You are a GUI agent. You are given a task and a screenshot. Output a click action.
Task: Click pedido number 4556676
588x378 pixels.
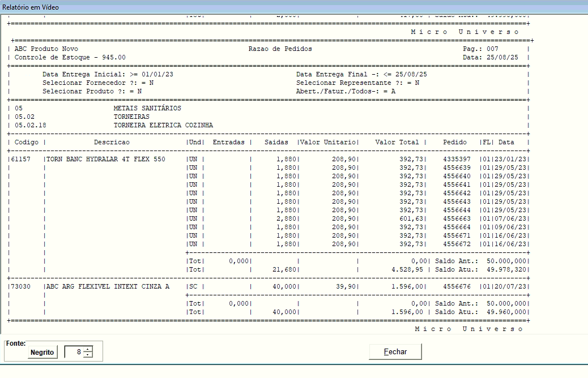coord(457,286)
